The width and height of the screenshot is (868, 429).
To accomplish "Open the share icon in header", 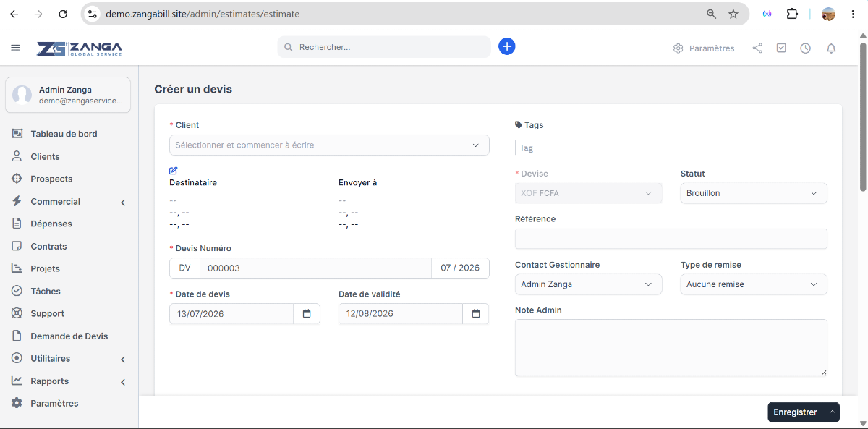I will 757,48.
